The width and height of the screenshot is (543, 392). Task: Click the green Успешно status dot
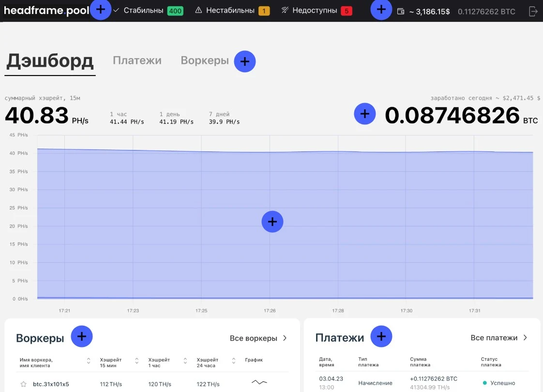[x=485, y=383]
